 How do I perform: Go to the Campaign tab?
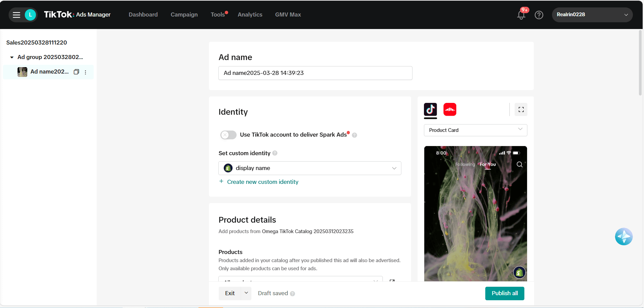[184, 15]
